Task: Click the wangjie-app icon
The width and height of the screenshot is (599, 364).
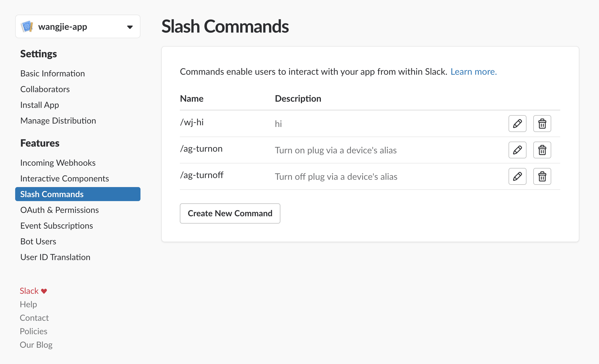Action: click(27, 27)
